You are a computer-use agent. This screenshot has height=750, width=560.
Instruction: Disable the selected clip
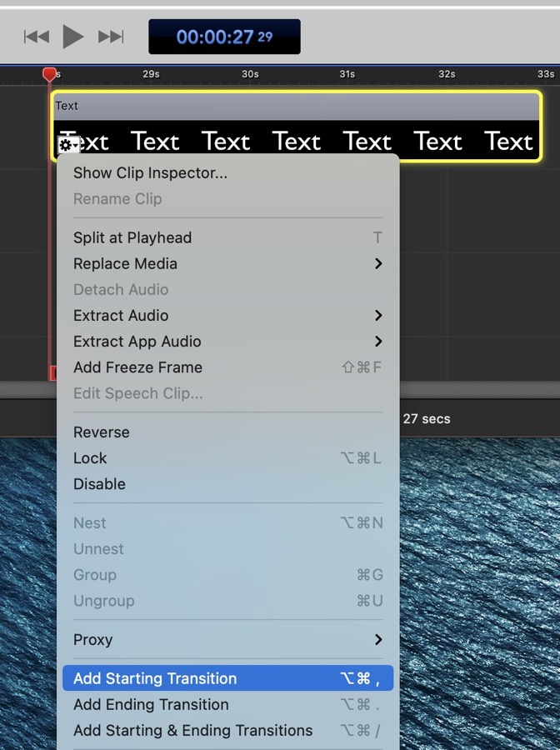[99, 484]
